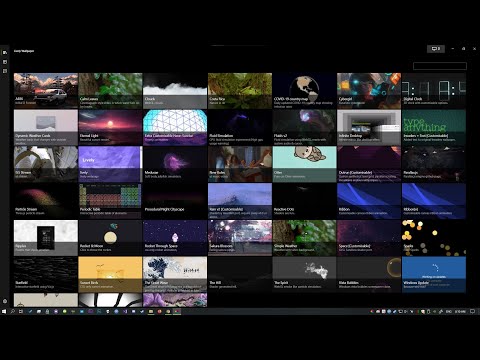Pick the Fluid Simulation wallpaper
This screenshot has height=360, width=480.
pyautogui.click(x=240, y=127)
